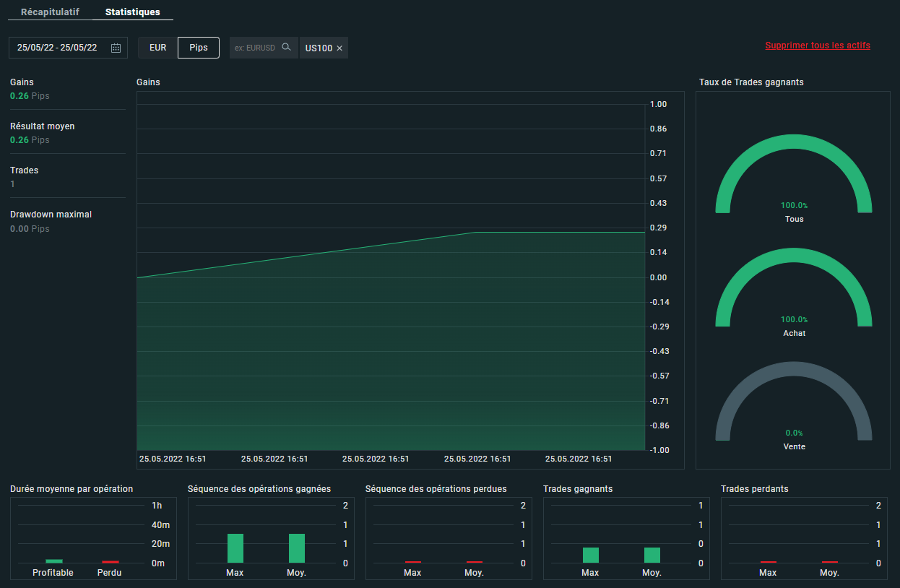Click Max bar in Séquence des opérations gagnées
The width and height of the screenshot is (900, 588).
235,548
